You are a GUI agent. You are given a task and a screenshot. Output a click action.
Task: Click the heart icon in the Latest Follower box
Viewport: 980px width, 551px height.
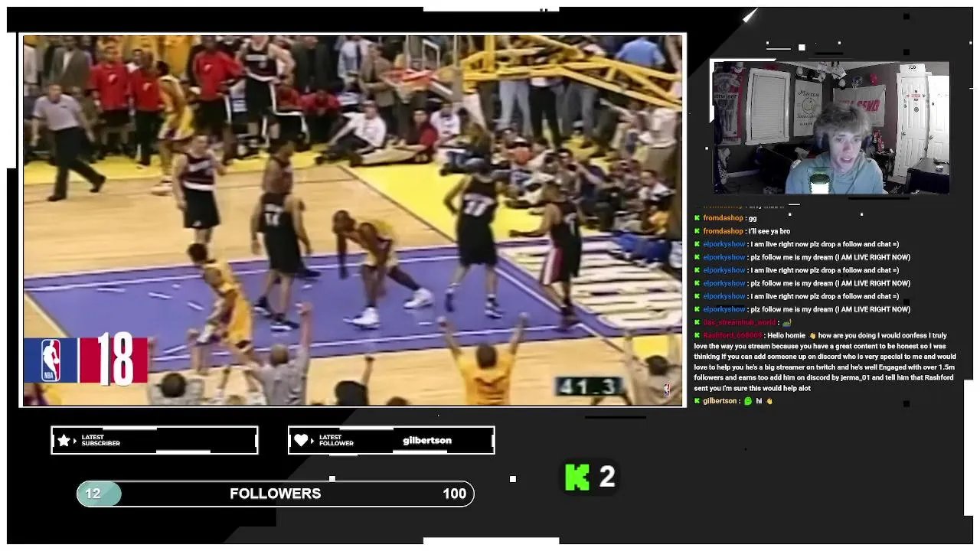point(302,440)
